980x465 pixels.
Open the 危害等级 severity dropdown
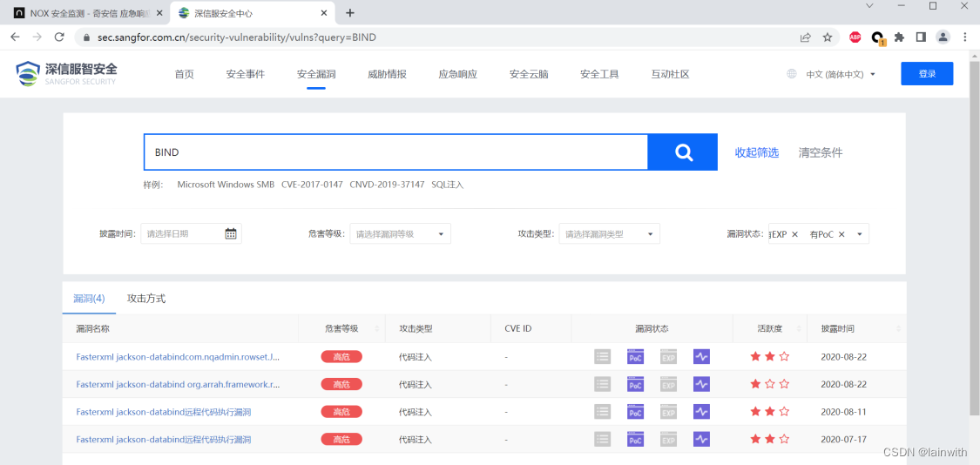[400, 233]
